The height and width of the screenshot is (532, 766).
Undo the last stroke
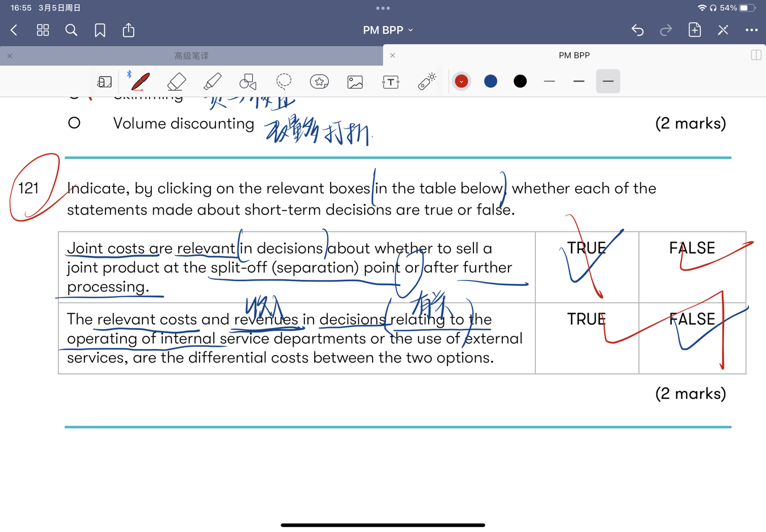[x=637, y=30]
